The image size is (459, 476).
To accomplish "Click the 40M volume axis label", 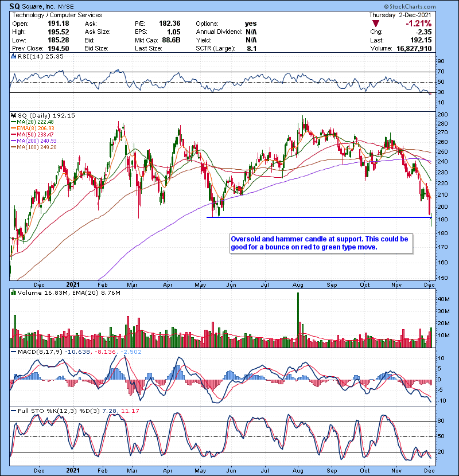I will (x=443, y=299).
